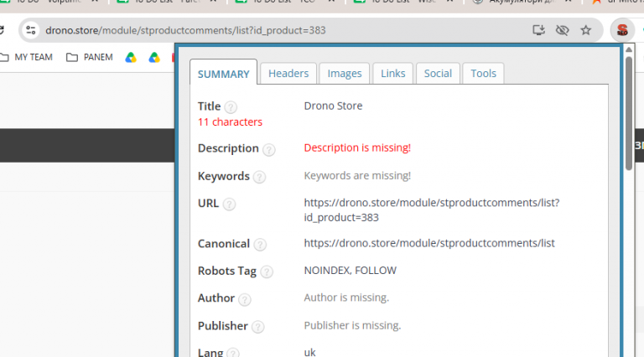Click the 'NOINDEX, FOLLOW' robots value
Viewport: 644px width, 357px height.
[351, 271]
